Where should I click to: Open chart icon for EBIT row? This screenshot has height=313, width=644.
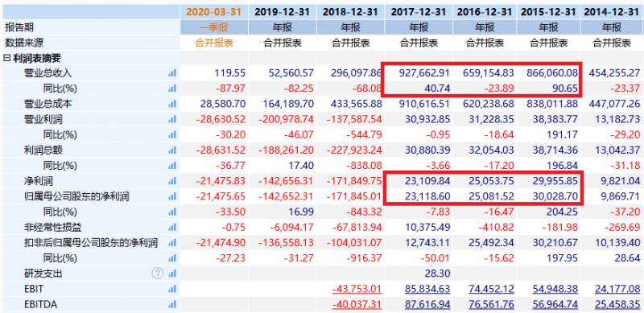click(172, 289)
